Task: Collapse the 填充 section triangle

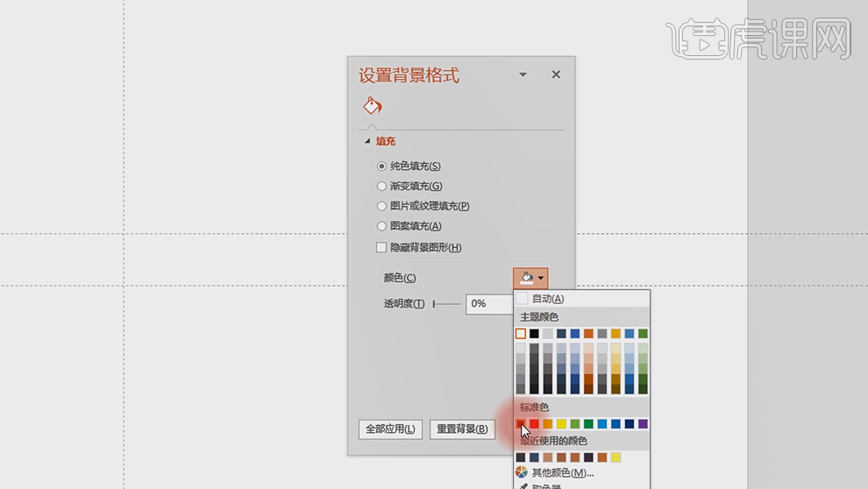Action: click(x=367, y=141)
